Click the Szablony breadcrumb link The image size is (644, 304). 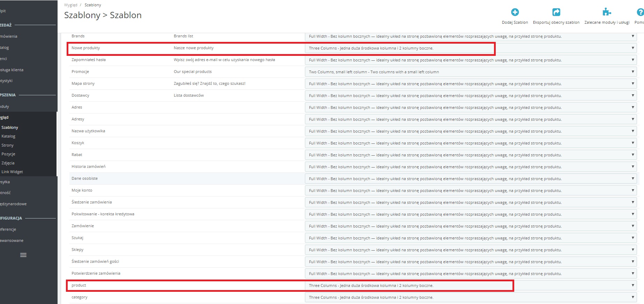tap(93, 5)
